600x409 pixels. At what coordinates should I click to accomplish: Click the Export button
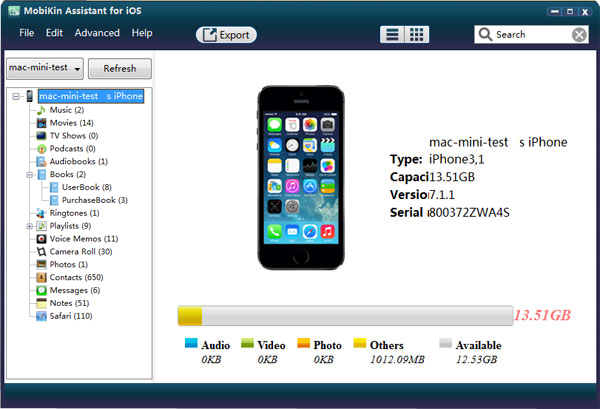(226, 34)
